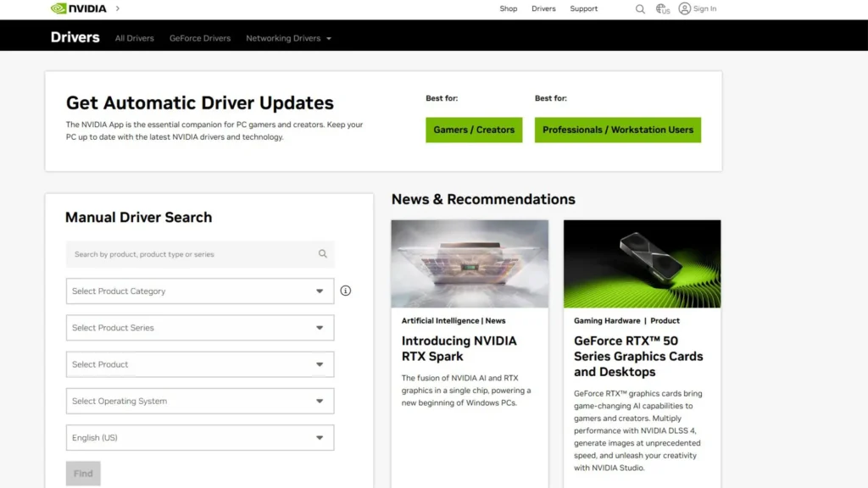Click the Sign In link
The width and height of the screenshot is (868, 488).
(704, 8)
